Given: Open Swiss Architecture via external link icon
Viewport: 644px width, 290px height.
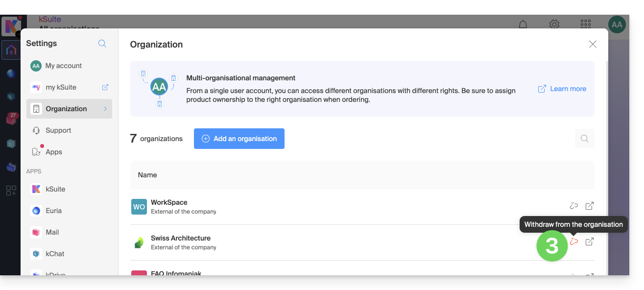Looking at the screenshot, I should click(x=590, y=242).
